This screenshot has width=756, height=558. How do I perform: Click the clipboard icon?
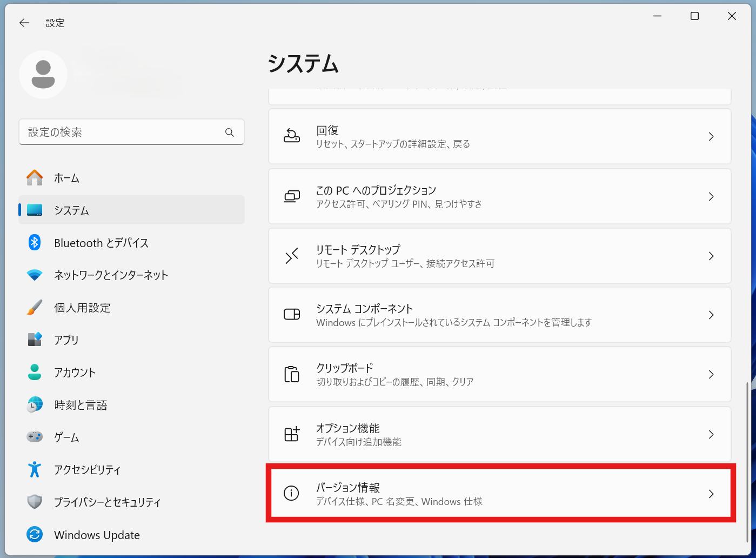[292, 374]
